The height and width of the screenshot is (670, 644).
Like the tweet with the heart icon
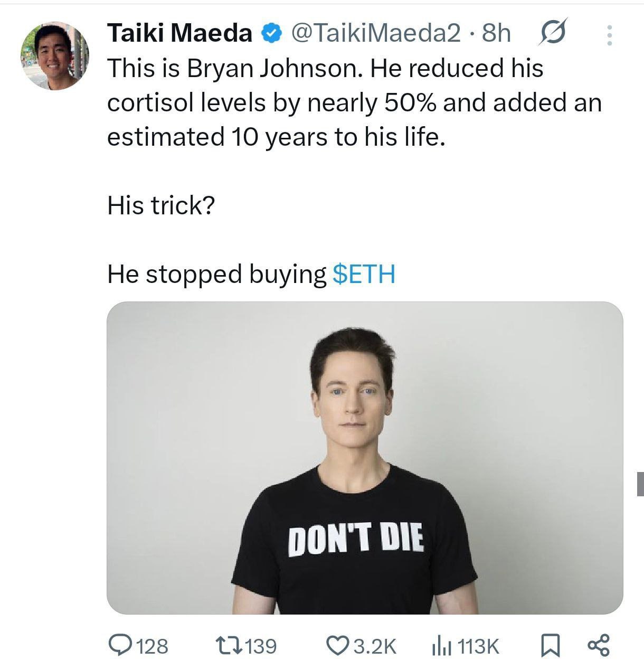[337, 645]
